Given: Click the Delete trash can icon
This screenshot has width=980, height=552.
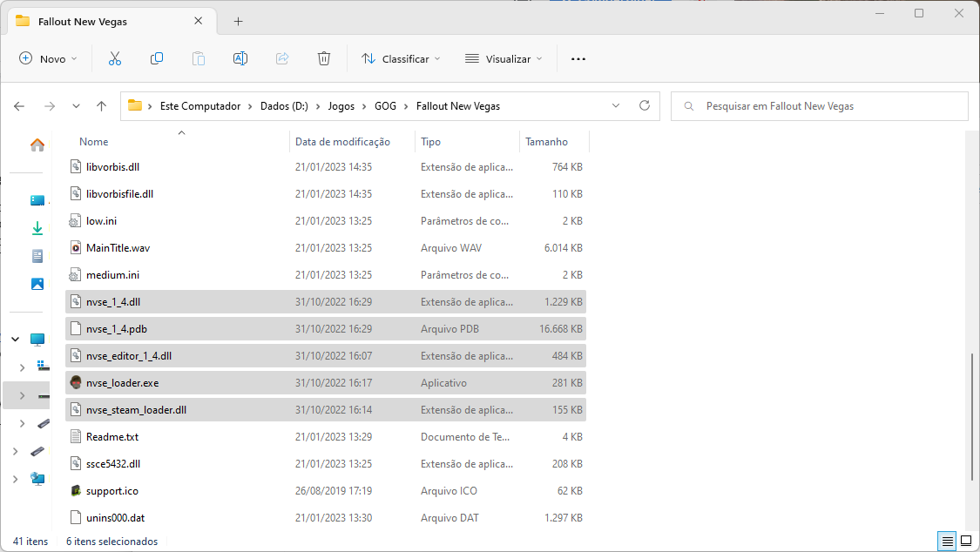Looking at the screenshot, I should click(324, 58).
